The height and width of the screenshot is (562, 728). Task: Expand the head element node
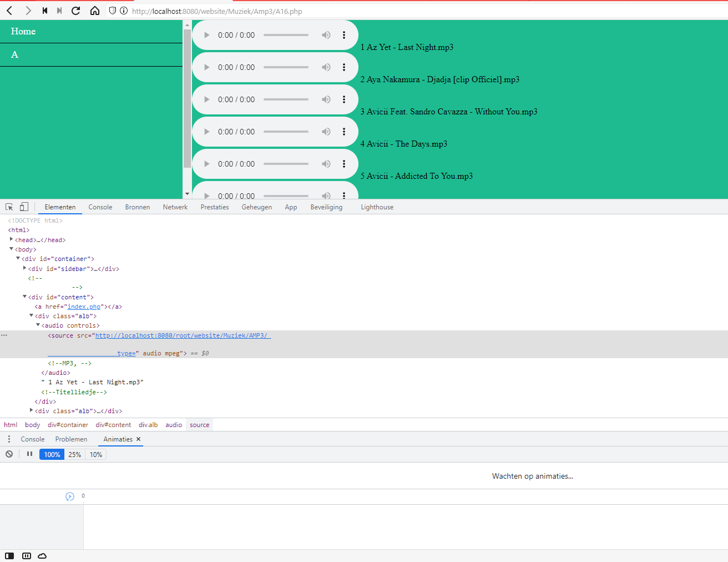click(11, 239)
